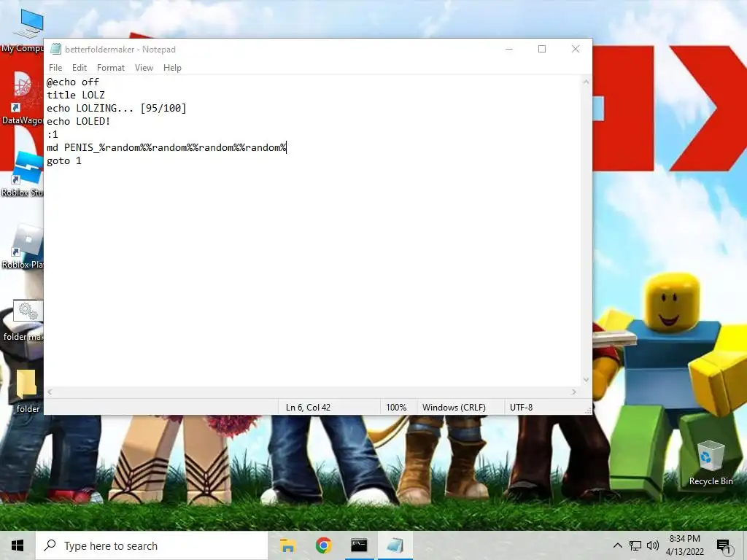This screenshot has height=560, width=747.
Task: Click the 'Type here to search' box
Action: (x=152, y=545)
